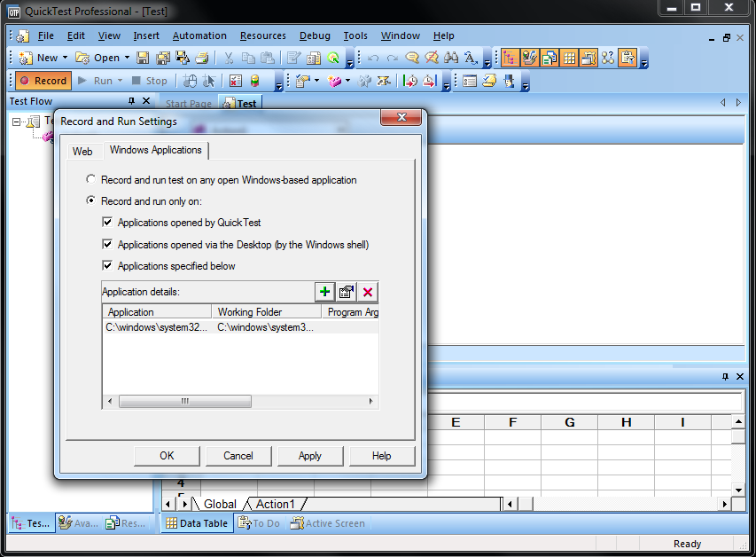Viewport: 756px width, 557px height.
Task: Click Cancel in Record and Run Settings
Action: [x=238, y=456]
